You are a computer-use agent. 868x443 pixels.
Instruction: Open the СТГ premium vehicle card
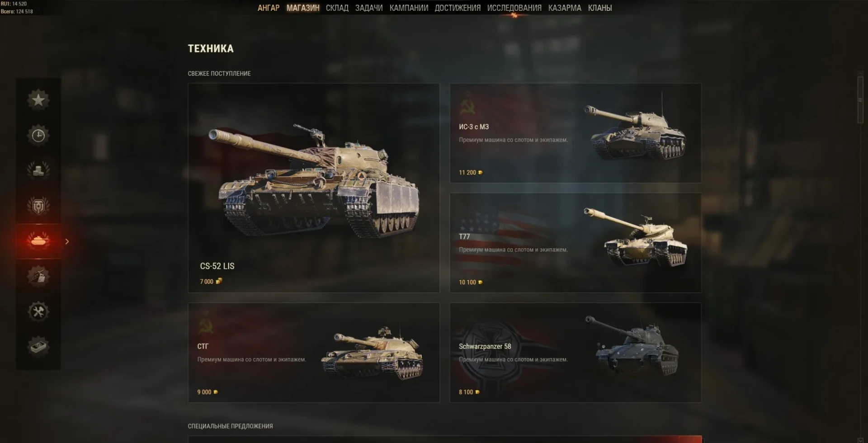point(314,353)
